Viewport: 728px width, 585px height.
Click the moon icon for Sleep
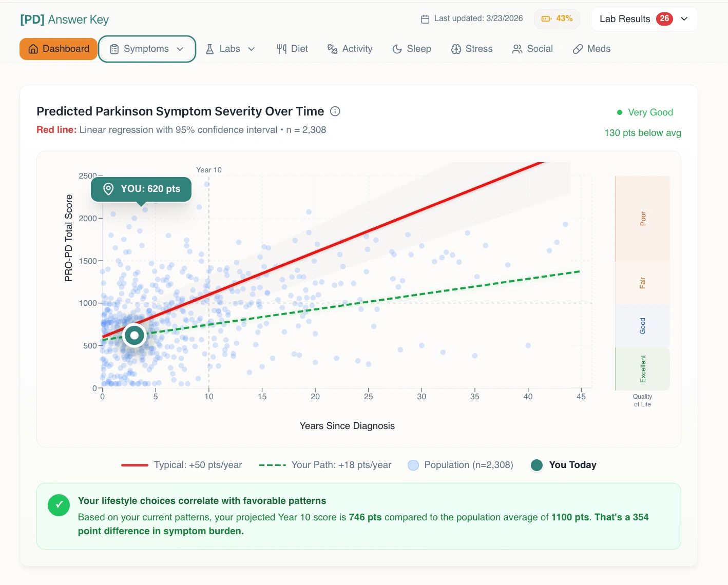pyautogui.click(x=397, y=49)
